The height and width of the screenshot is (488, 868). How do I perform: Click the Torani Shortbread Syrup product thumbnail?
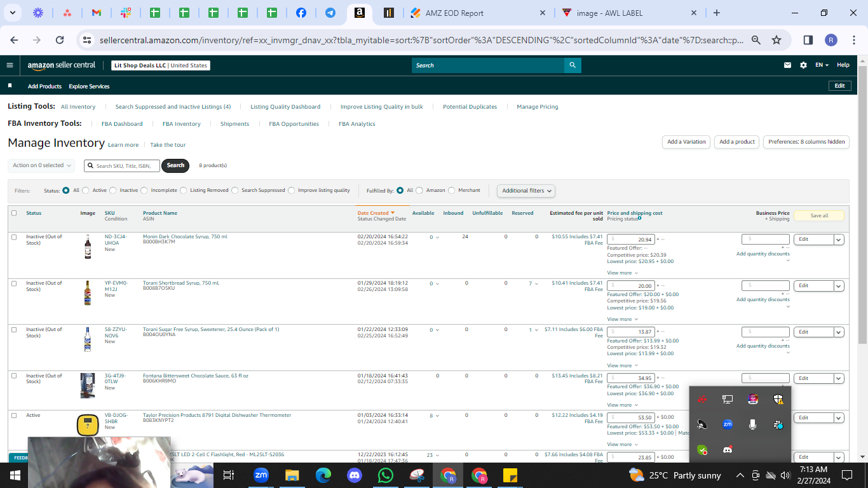pyautogui.click(x=88, y=293)
